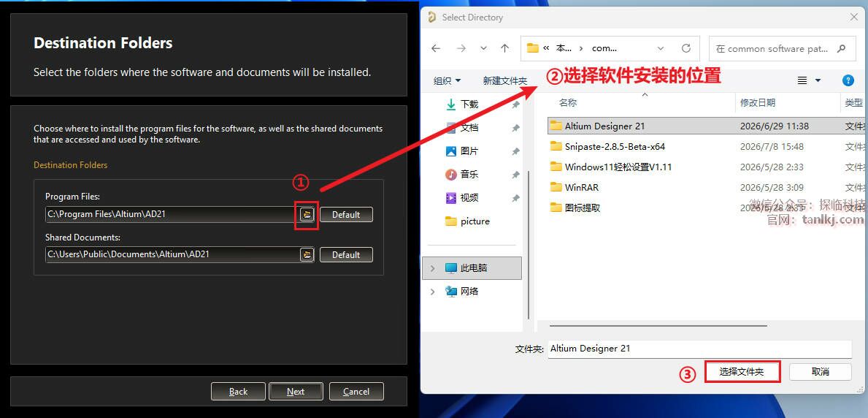This screenshot has width=868, height=418.
Task: Open 音乐 in the sidebar
Action: click(x=469, y=174)
